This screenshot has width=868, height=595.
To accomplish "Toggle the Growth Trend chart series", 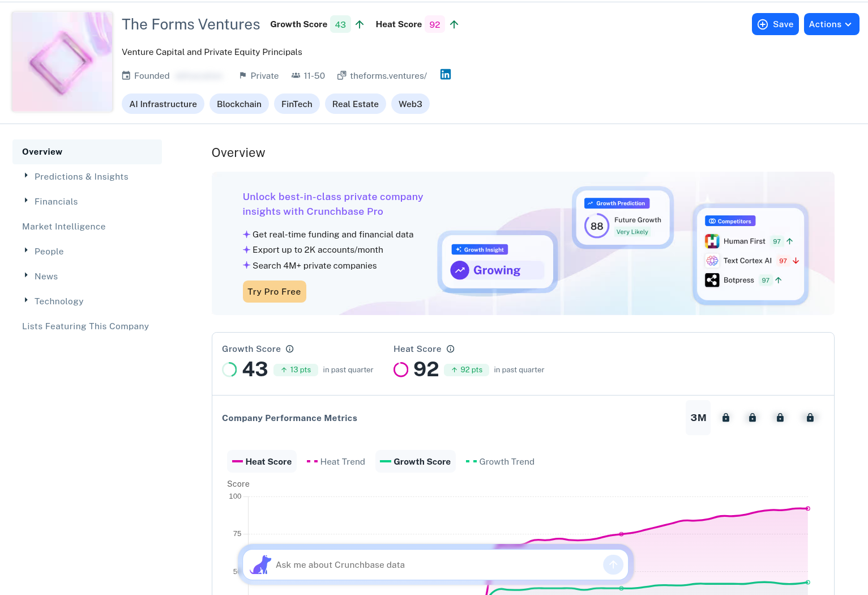I will [x=500, y=462].
